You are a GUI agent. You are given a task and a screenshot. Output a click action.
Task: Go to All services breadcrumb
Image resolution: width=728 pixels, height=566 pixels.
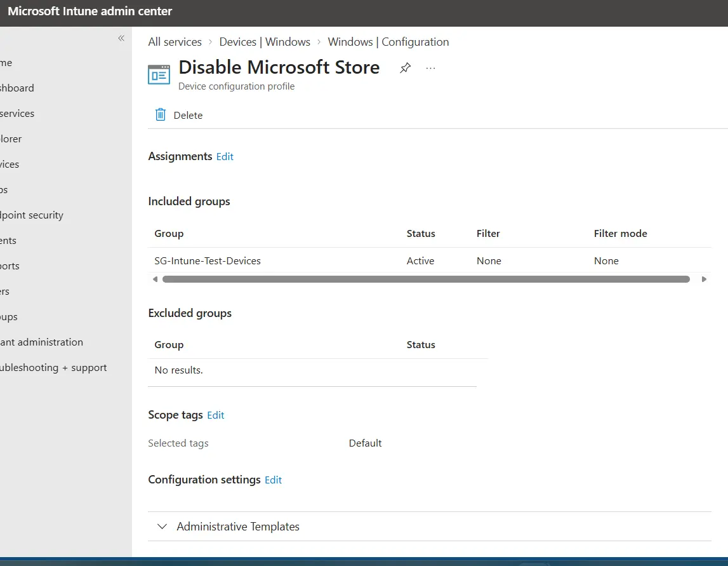tap(175, 42)
